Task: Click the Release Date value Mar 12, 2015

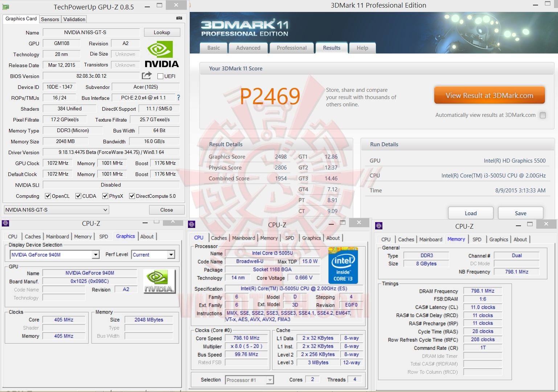Action: [x=62, y=65]
